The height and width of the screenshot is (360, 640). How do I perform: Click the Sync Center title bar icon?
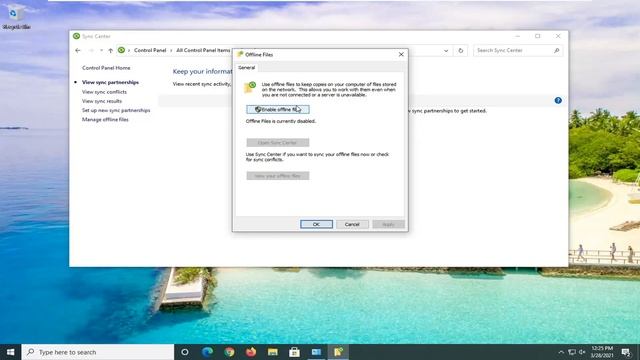(76, 36)
